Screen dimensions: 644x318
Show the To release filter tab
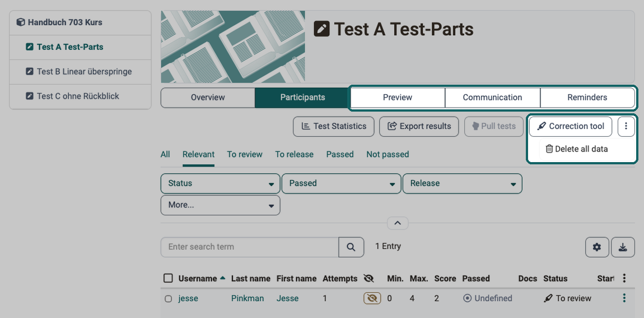pyautogui.click(x=294, y=155)
